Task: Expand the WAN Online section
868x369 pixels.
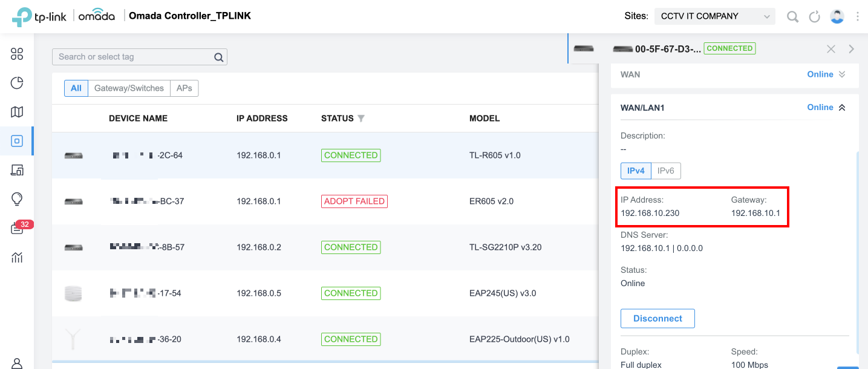Action: tap(843, 74)
